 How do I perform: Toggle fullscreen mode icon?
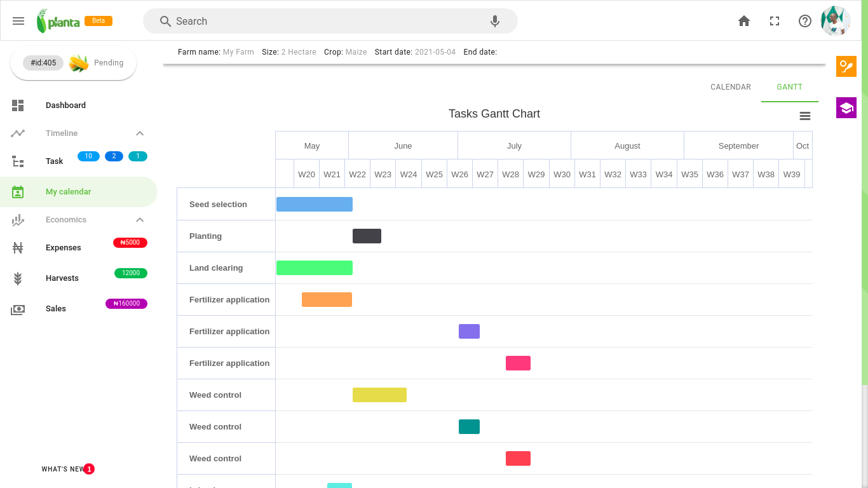(775, 21)
